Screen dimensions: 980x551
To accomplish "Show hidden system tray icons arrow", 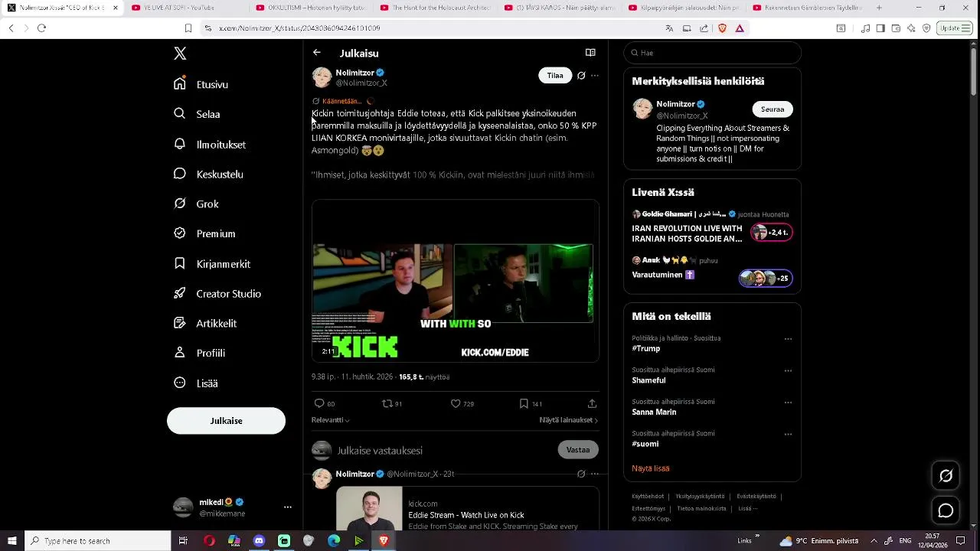I will click(x=874, y=541).
